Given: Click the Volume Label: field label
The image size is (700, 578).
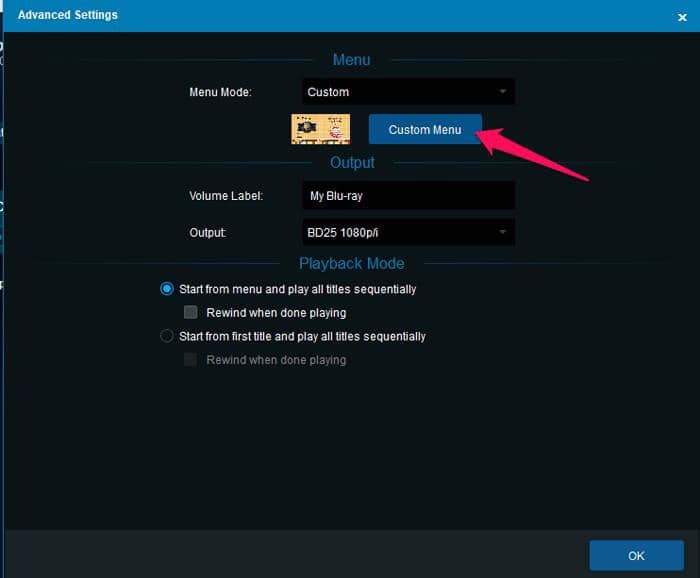Looking at the screenshot, I should pyautogui.click(x=226, y=196).
